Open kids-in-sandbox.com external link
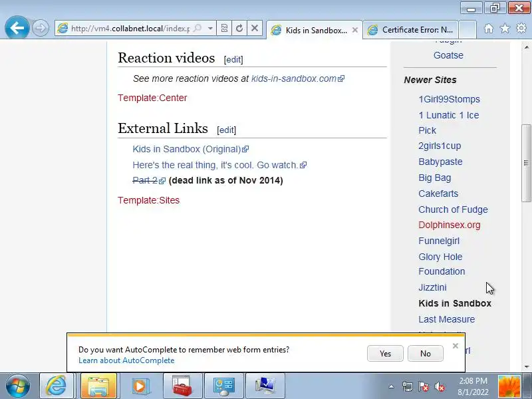Viewport: 532px width, 399px height. point(297,78)
